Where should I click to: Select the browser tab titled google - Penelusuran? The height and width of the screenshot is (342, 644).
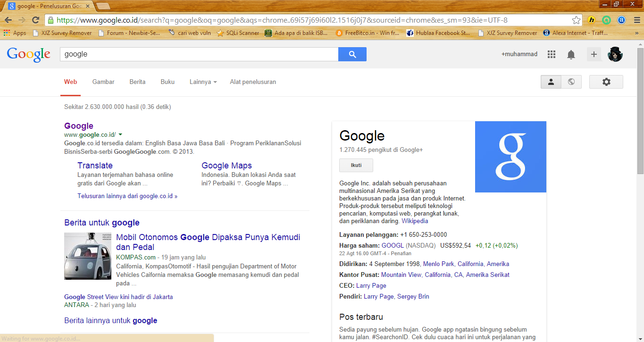pyautogui.click(x=49, y=6)
